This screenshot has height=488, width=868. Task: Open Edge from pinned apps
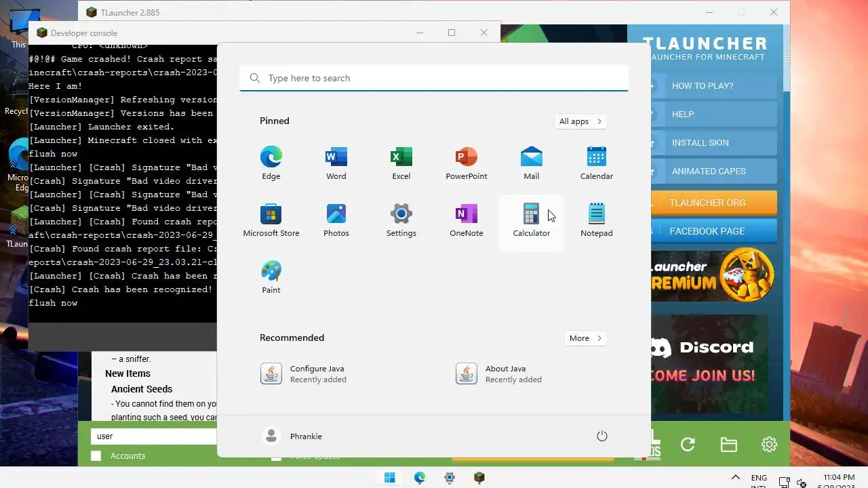coord(271,164)
